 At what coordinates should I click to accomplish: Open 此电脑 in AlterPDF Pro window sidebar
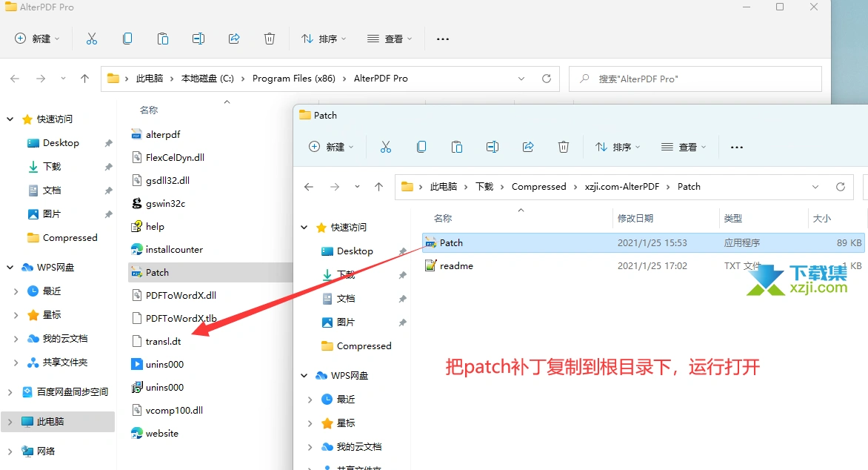coord(58,422)
